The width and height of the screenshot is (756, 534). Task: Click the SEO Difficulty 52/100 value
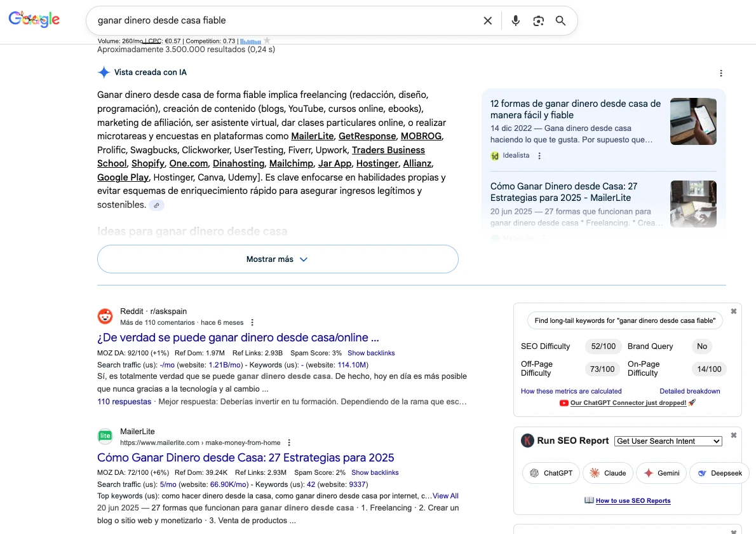(603, 346)
